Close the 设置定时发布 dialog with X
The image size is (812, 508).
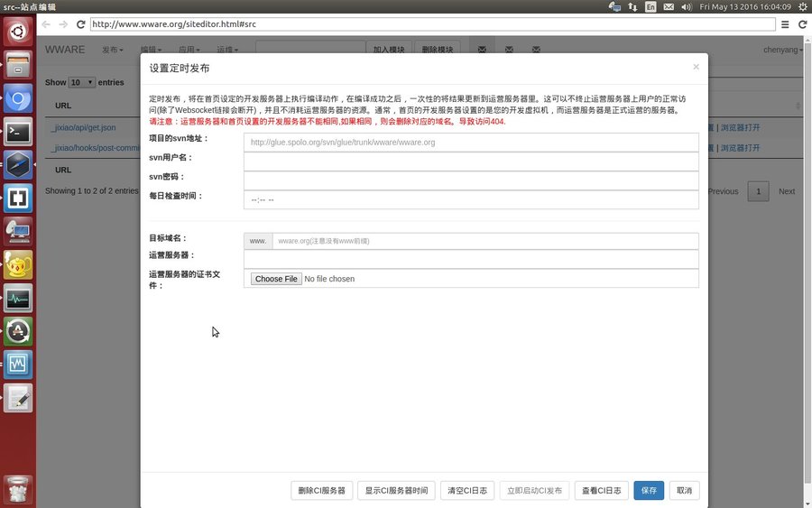696,67
